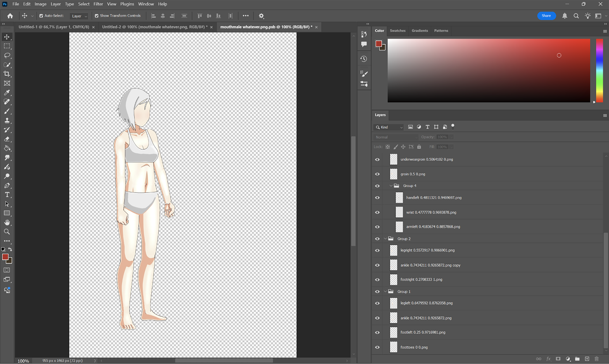Open the Auto-Select Layer dropdown
Image resolution: width=609 pixels, height=364 pixels.
click(79, 16)
